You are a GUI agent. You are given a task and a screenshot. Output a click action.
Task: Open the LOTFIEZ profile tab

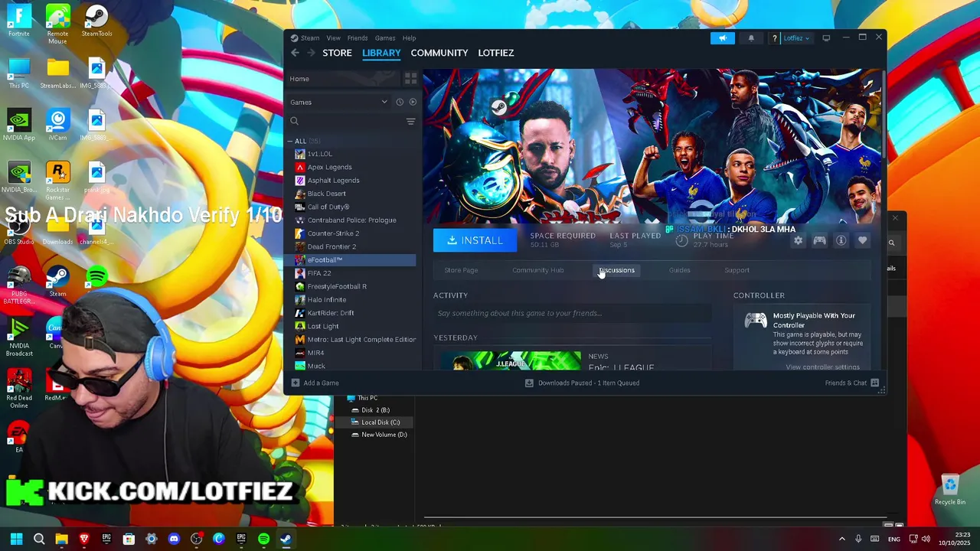click(496, 53)
